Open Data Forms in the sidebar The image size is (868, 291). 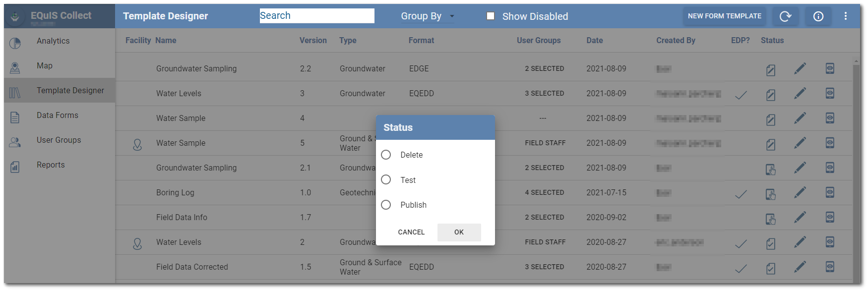tap(57, 116)
